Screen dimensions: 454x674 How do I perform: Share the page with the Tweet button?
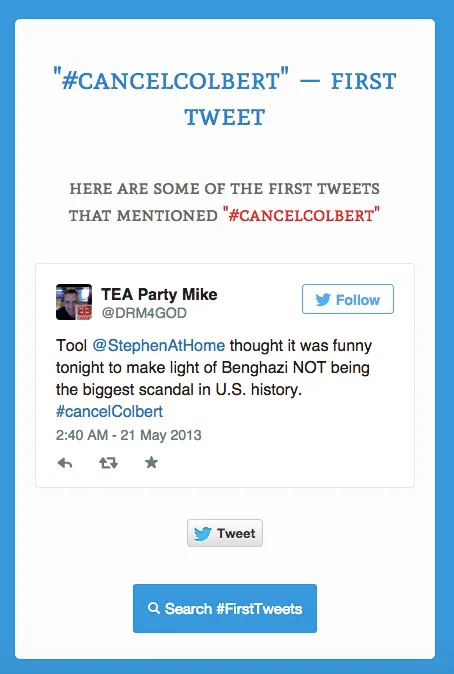pyautogui.click(x=225, y=533)
